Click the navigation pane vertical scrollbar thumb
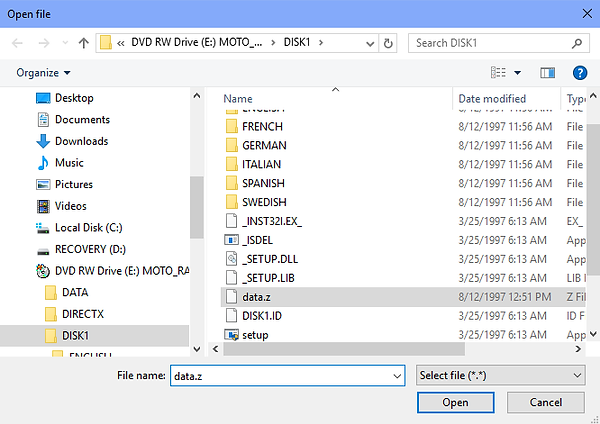600x424 pixels. click(197, 207)
